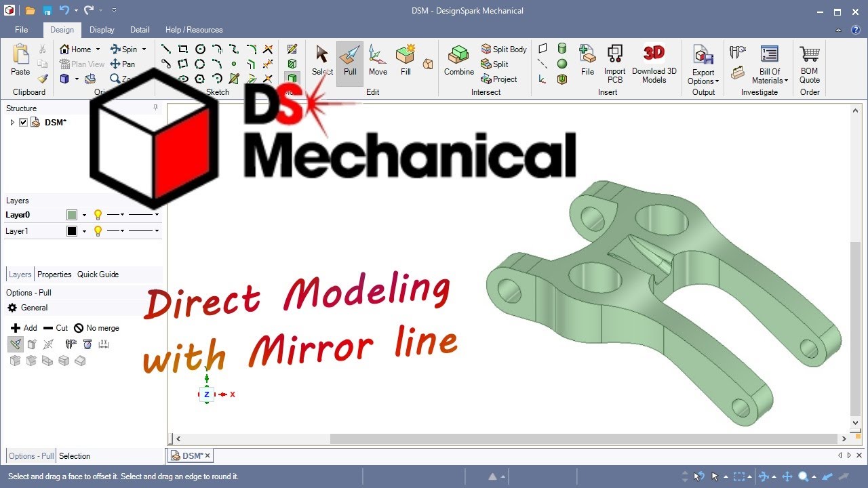Insert a plane from Insert group

click(x=542, y=49)
